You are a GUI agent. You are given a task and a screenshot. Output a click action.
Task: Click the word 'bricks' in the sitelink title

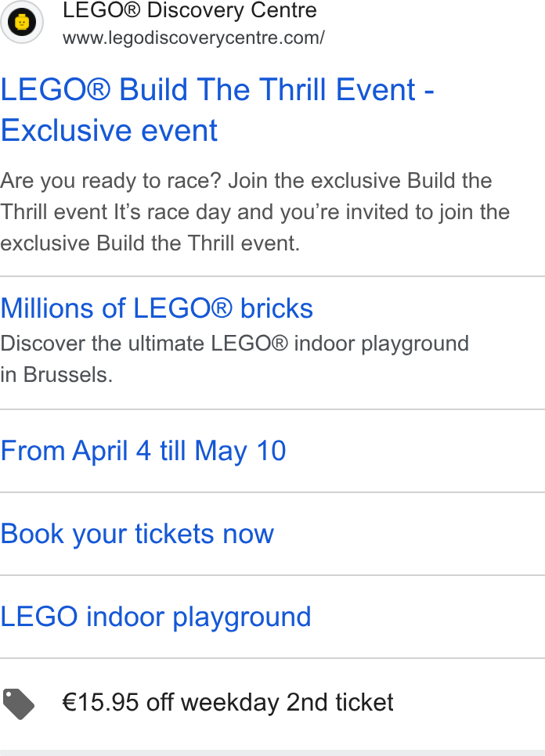tap(277, 308)
